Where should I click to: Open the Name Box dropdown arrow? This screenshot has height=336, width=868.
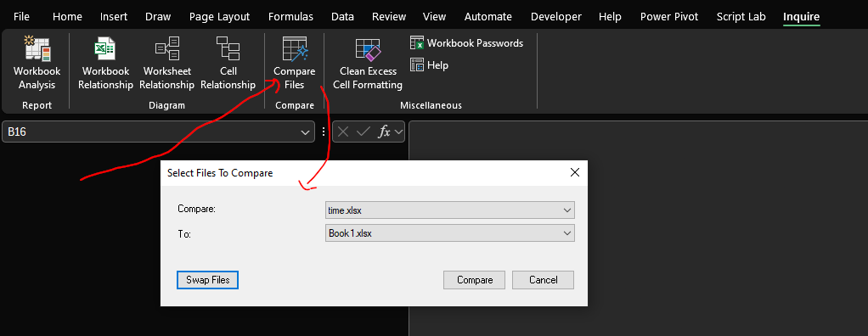304,132
